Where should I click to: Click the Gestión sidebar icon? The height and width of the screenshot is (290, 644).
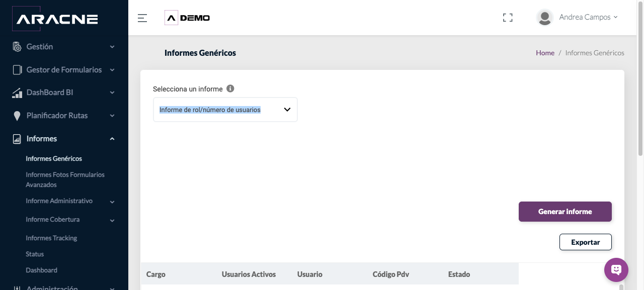pos(17,47)
